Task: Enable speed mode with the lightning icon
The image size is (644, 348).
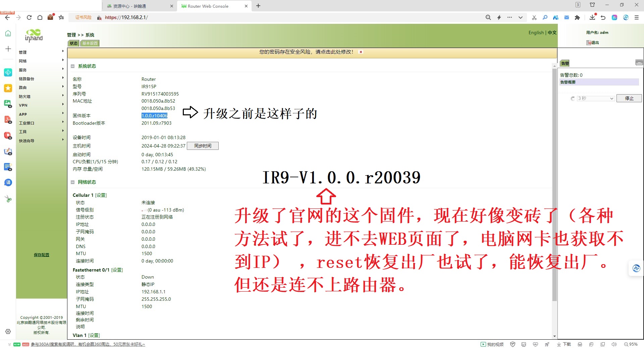Action: 499,17
